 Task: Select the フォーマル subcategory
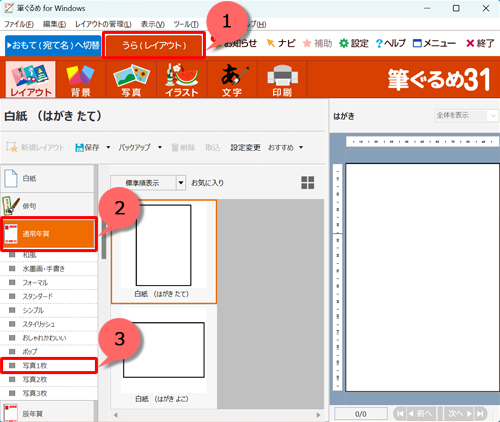tap(49, 283)
